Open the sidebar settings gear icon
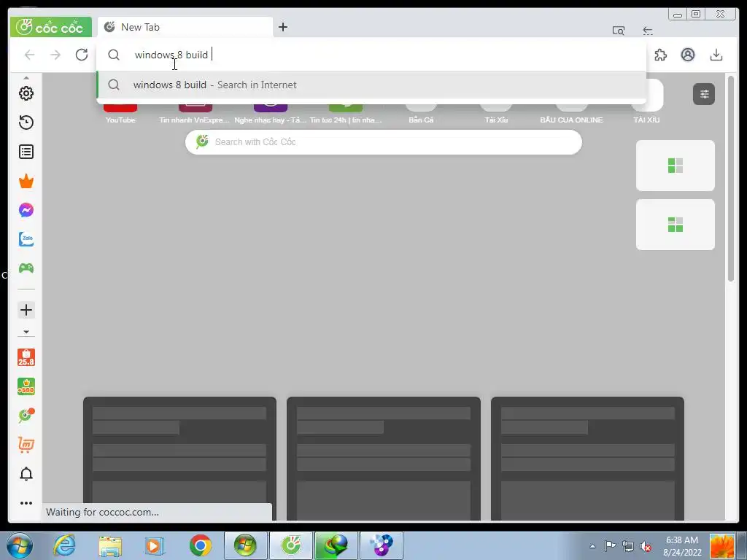 (26, 93)
